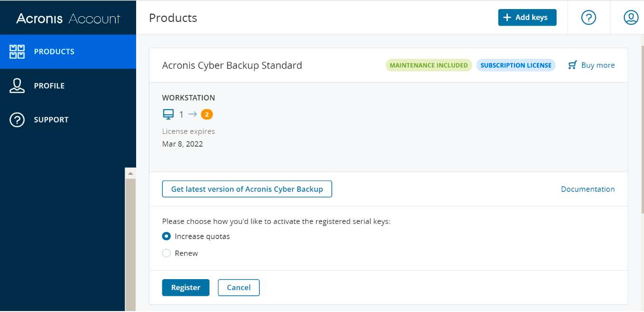This screenshot has height=312, width=644.
Task: Click the orange quota badge showing 2
Action: point(207,114)
